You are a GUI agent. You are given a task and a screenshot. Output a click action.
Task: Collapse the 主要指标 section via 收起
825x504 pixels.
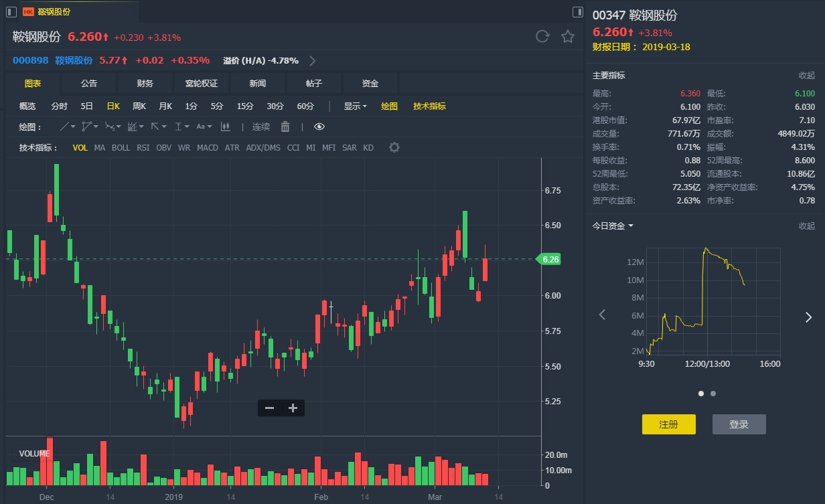(807, 76)
